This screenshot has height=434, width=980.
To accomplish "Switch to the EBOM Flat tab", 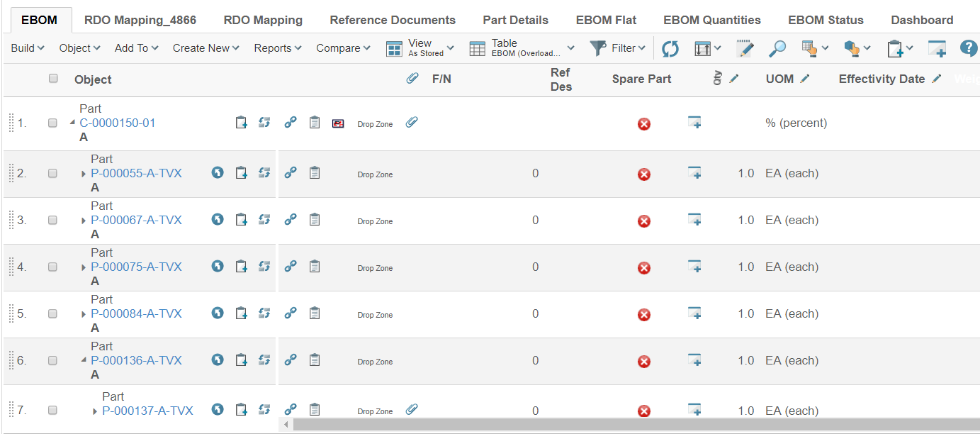I will click(x=606, y=20).
